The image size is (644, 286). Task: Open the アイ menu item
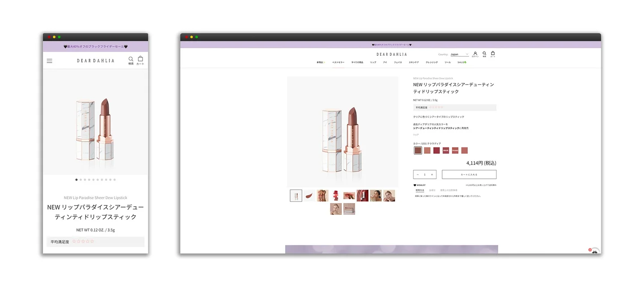[x=385, y=62]
